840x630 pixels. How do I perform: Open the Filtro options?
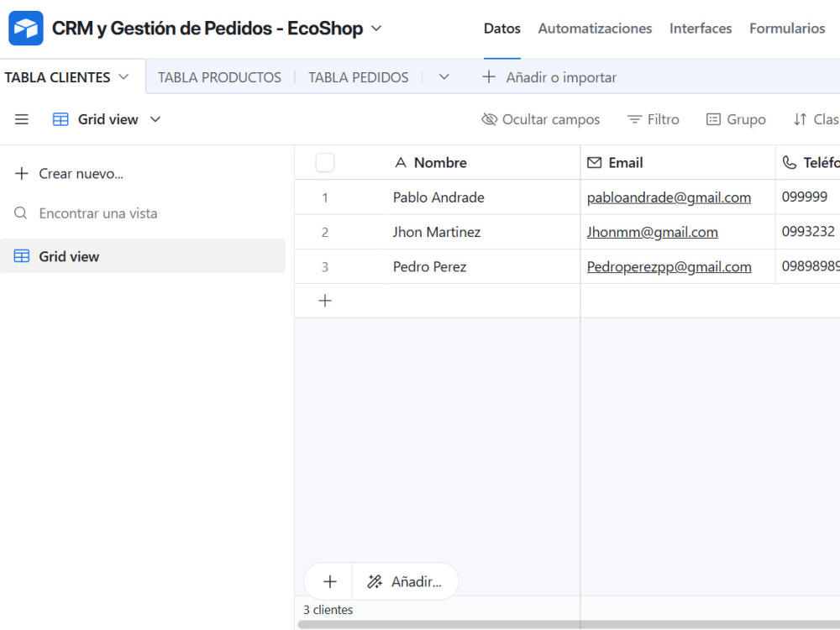click(x=653, y=119)
